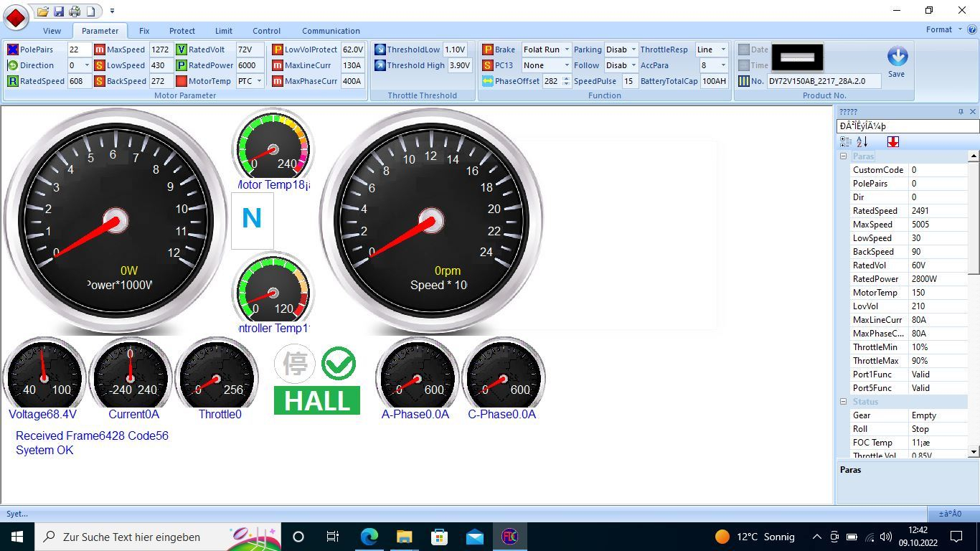Click the alphabetical sort icon in properties panel
The image size is (980, 551).
pyautogui.click(x=862, y=142)
